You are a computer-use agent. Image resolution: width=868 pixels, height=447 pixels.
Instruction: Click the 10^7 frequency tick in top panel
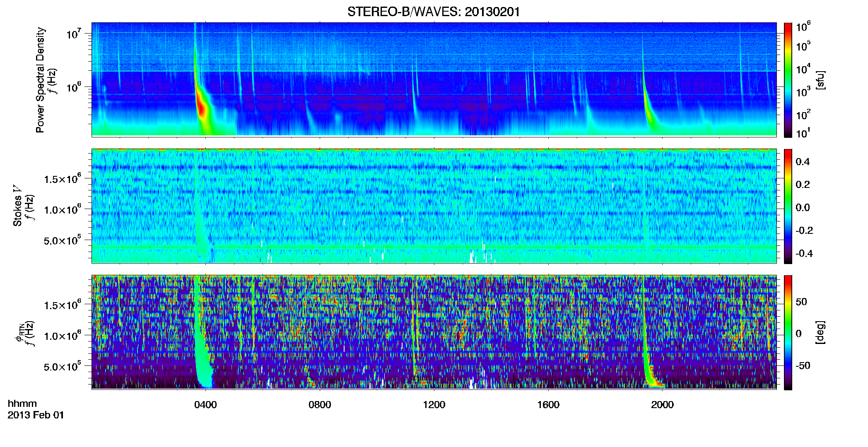(x=74, y=34)
